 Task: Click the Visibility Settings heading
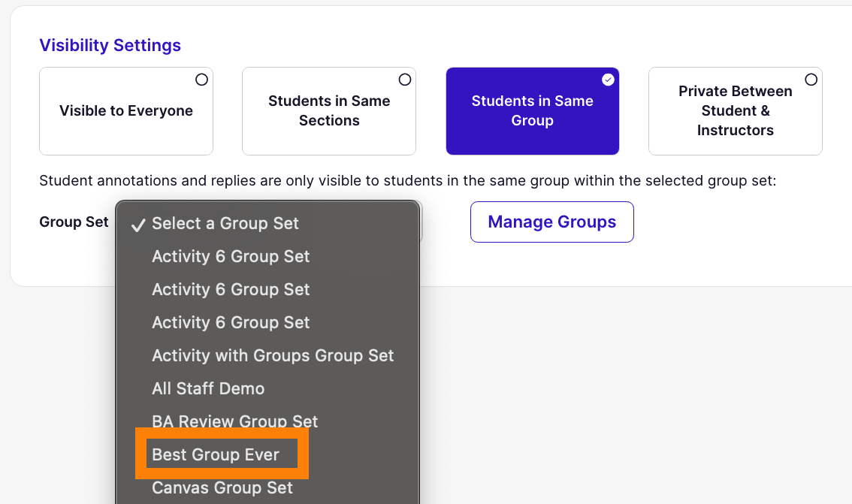[x=110, y=45]
